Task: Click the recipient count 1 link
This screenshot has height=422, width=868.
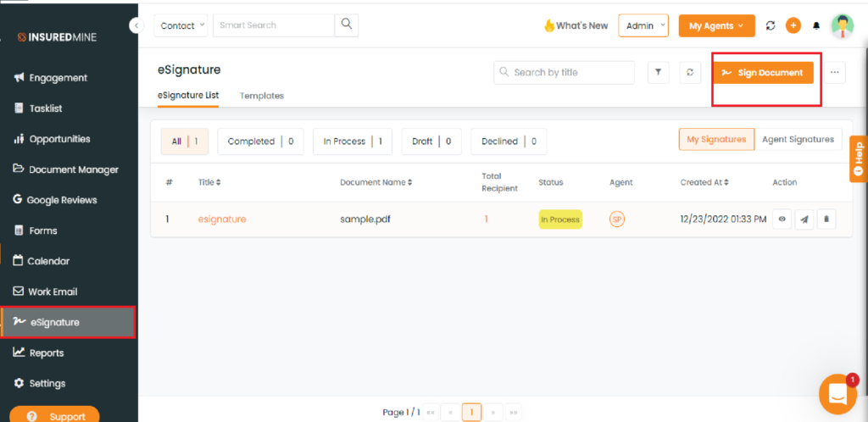Action: pyautogui.click(x=486, y=219)
